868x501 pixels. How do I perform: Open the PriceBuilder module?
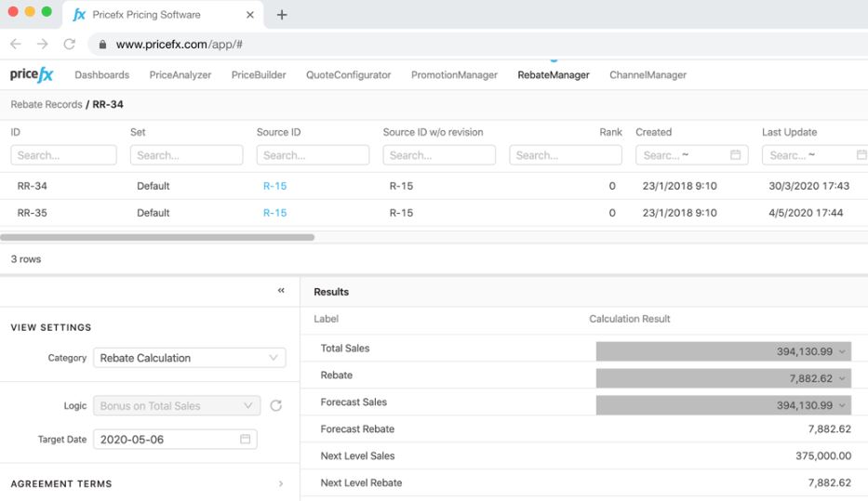coord(259,74)
